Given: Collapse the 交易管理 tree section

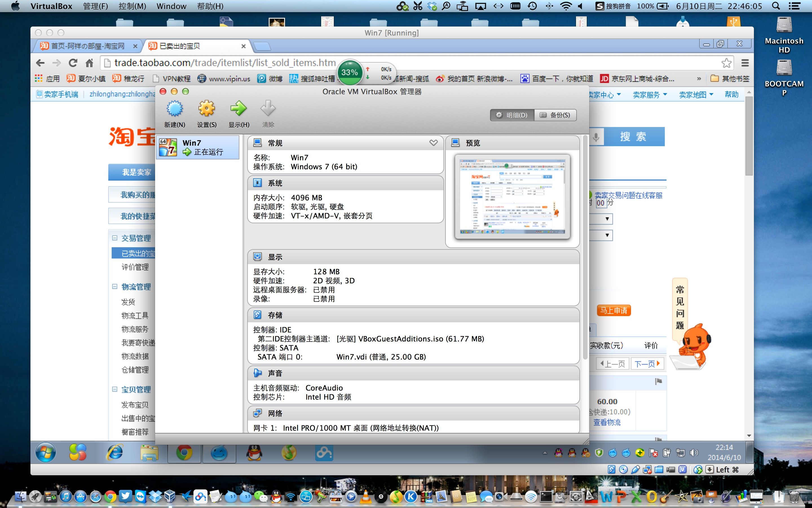Looking at the screenshot, I should click(115, 238).
